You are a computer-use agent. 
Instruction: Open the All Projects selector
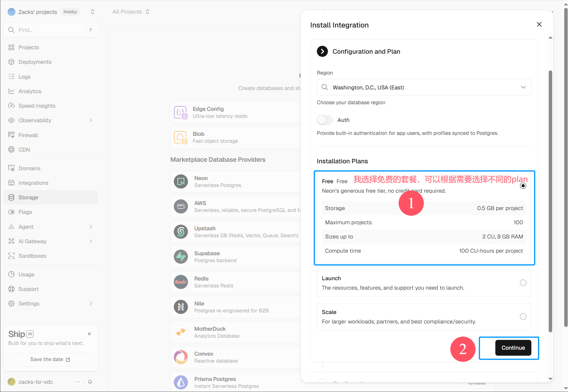[131, 12]
